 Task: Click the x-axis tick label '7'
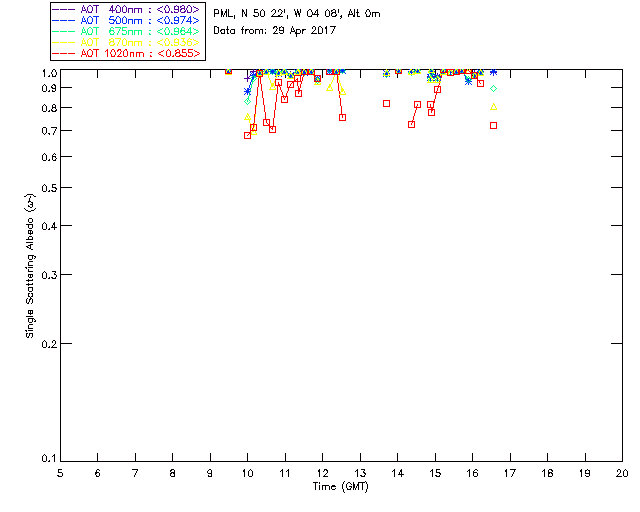(x=135, y=473)
